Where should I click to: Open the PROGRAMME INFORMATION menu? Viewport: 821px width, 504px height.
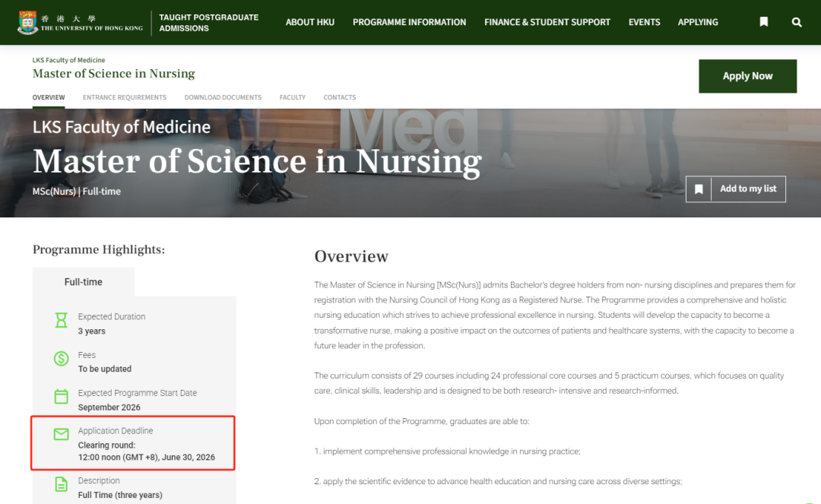pyautogui.click(x=409, y=22)
